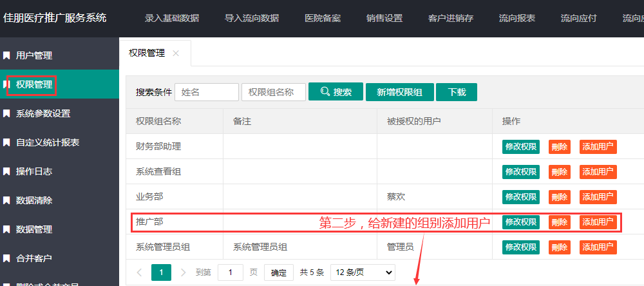Open the 12 条/页 page size dropdown
644x286 pixels.
coord(362,272)
